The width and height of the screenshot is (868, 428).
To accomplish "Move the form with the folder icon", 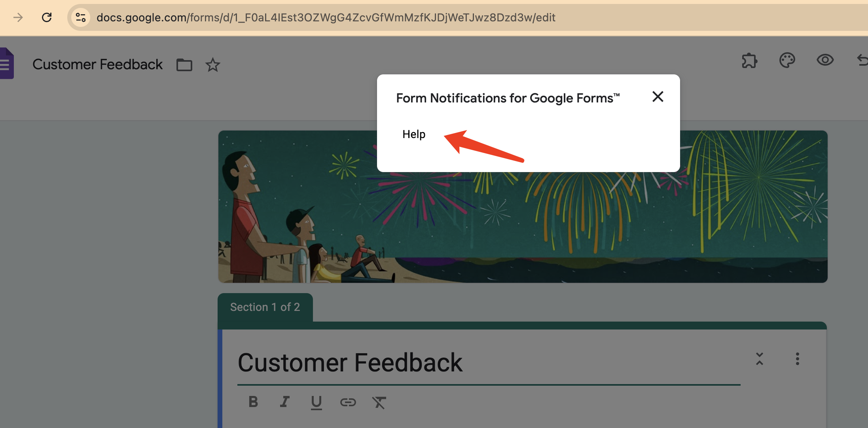I will point(184,65).
